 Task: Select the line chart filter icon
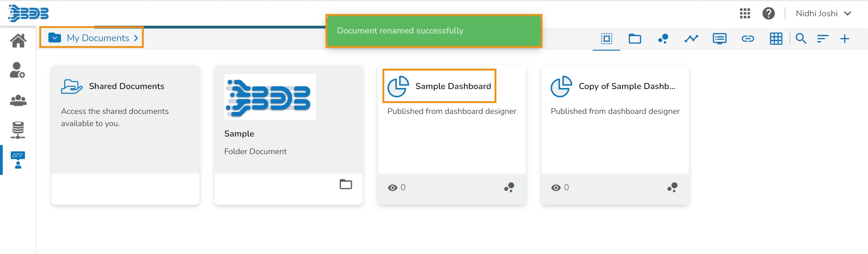click(x=691, y=38)
